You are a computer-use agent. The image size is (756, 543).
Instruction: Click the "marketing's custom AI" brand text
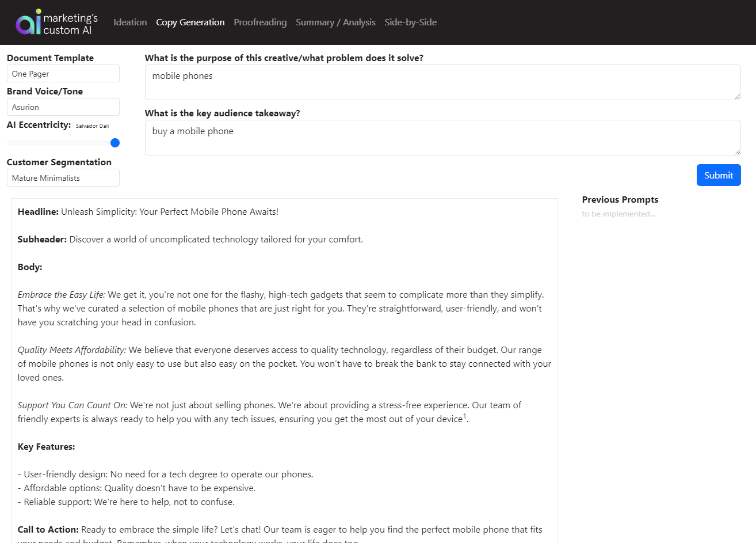tap(70, 24)
